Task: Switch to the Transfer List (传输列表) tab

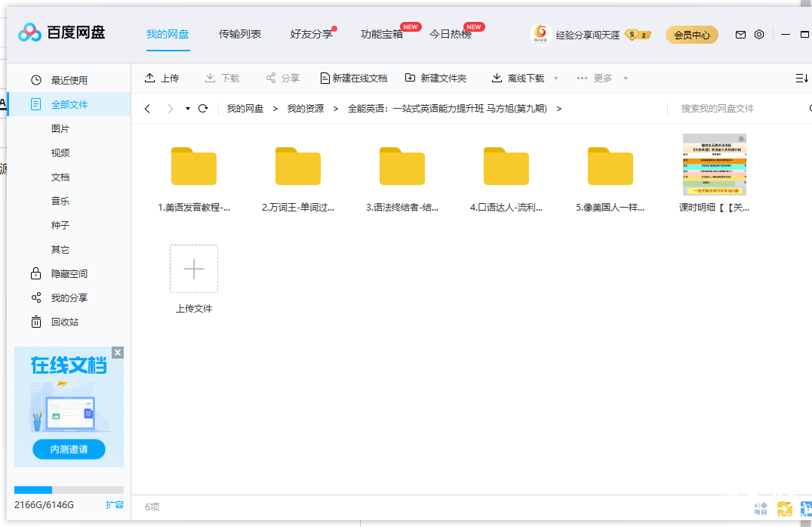Action: [x=240, y=34]
